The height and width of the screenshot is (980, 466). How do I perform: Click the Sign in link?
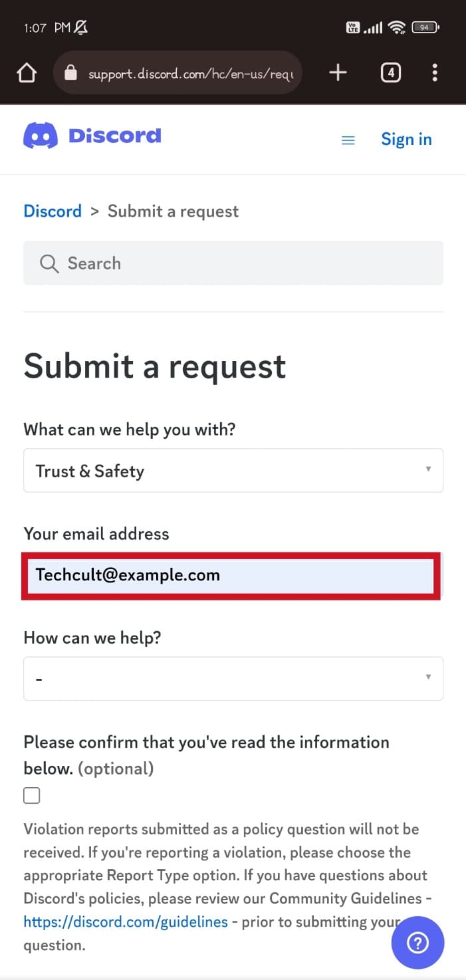pyautogui.click(x=406, y=139)
